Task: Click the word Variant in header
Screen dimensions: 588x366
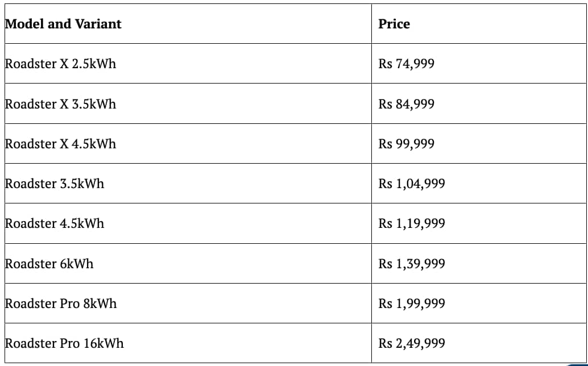Action: (x=98, y=24)
